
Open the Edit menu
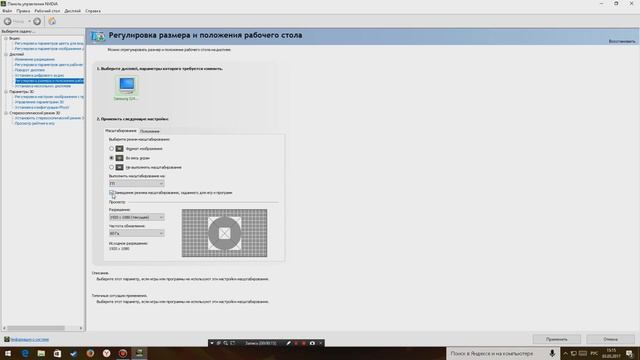pyautogui.click(x=23, y=11)
